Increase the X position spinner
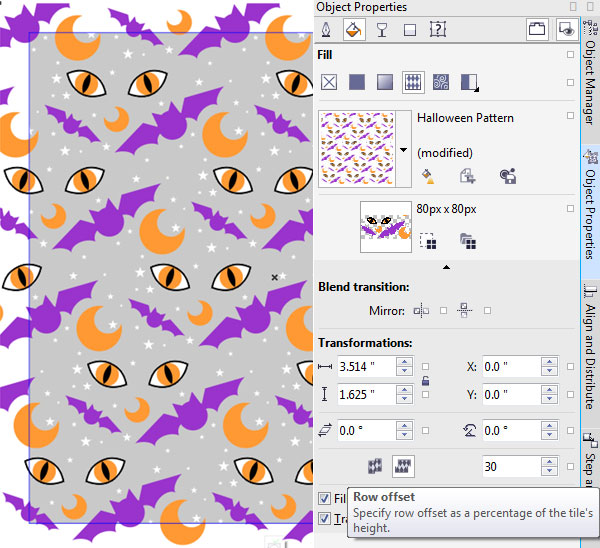 coord(549,362)
